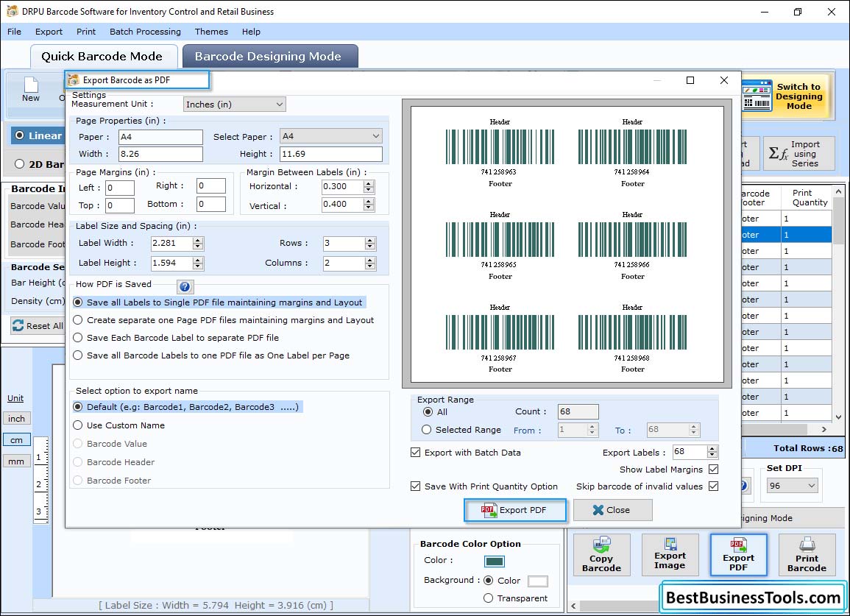Click the Right page margin field
This screenshot has width=850, height=616.
[211, 186]
